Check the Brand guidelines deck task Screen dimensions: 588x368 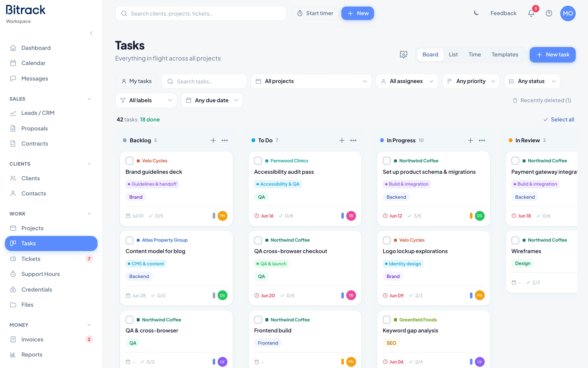[x=129, y=161]
